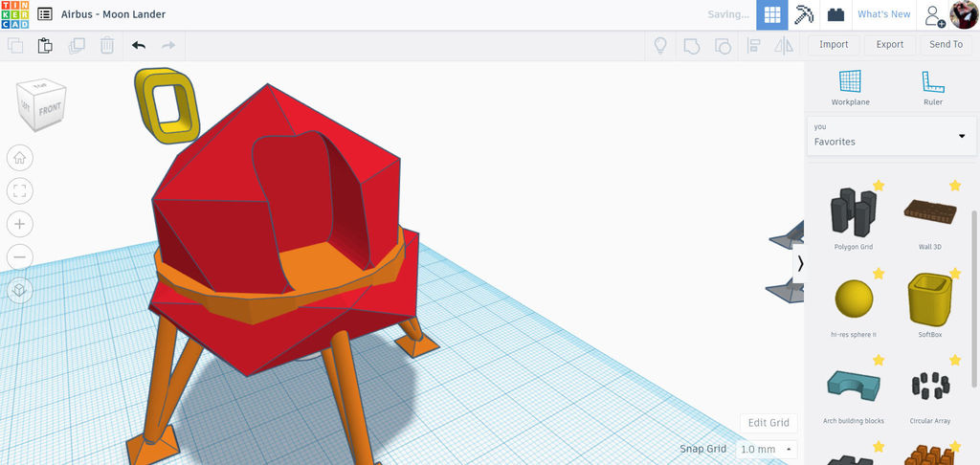The width and height of the screenshot is (980, 465).
Task: Click the Send To button
Action: [x=946, y=44]
